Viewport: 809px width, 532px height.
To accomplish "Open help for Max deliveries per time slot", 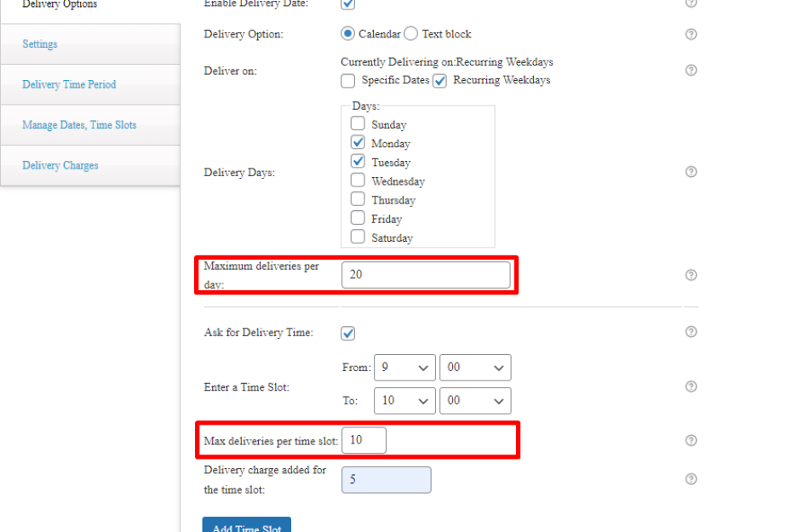I will (x=691, y=440).
